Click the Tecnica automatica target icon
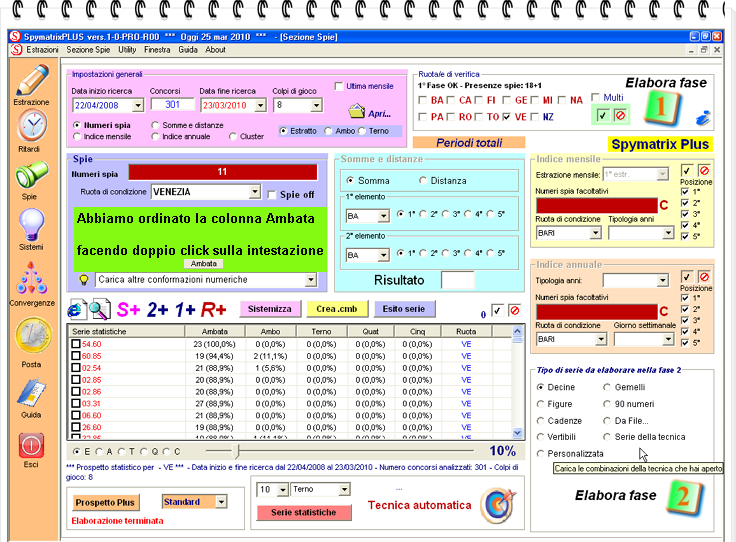Image resolution: width=736 pixels, height=542 pixels. pos(498,506)
